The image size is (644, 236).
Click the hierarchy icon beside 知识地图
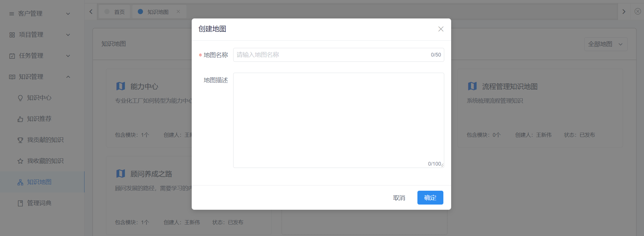20,182
